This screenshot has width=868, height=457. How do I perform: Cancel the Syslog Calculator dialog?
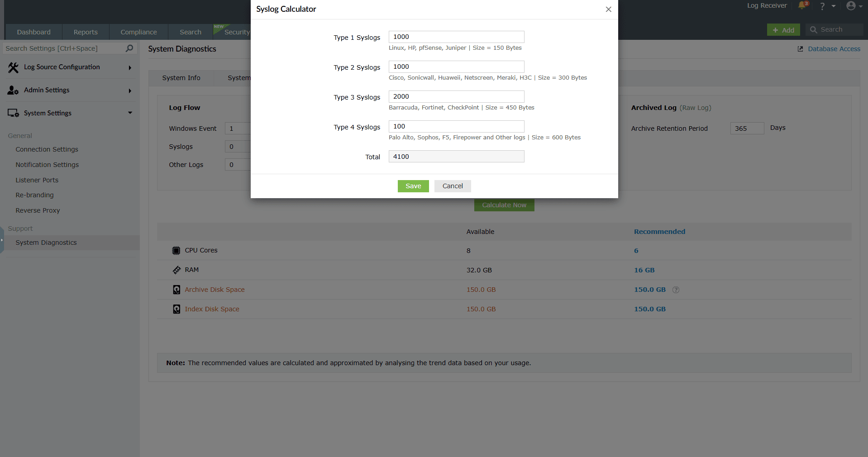click(453, 186)
